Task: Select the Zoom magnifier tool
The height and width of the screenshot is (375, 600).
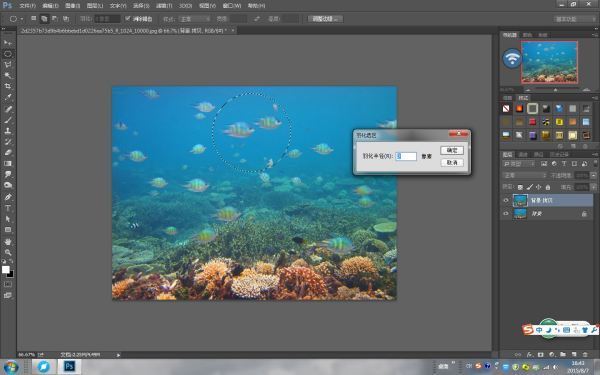Action: (x=8, y=253)
